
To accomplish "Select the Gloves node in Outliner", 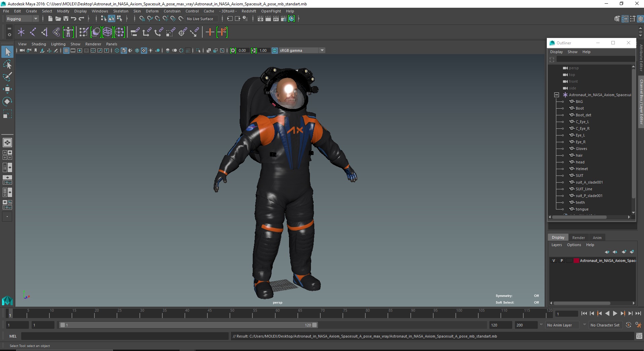I will pyautogui.click(x=581, y=149).
